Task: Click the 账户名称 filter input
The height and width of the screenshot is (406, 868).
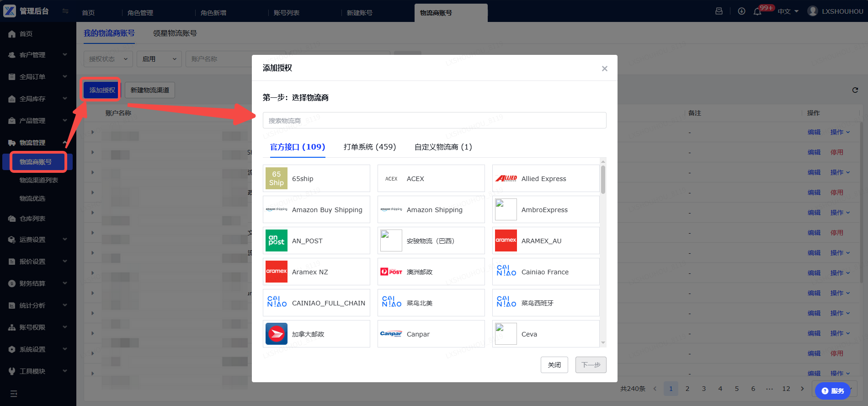Action: click(x=236, y=59)
